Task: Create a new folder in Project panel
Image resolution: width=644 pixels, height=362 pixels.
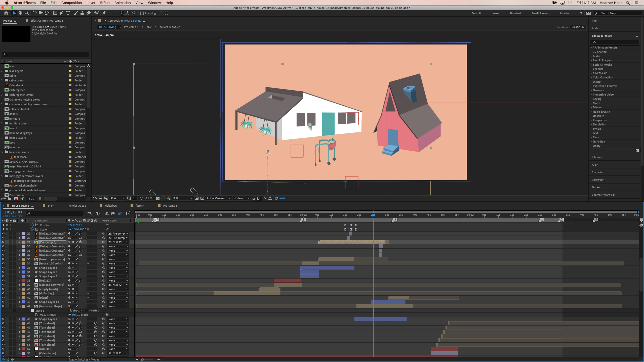Action: point(10,199)
